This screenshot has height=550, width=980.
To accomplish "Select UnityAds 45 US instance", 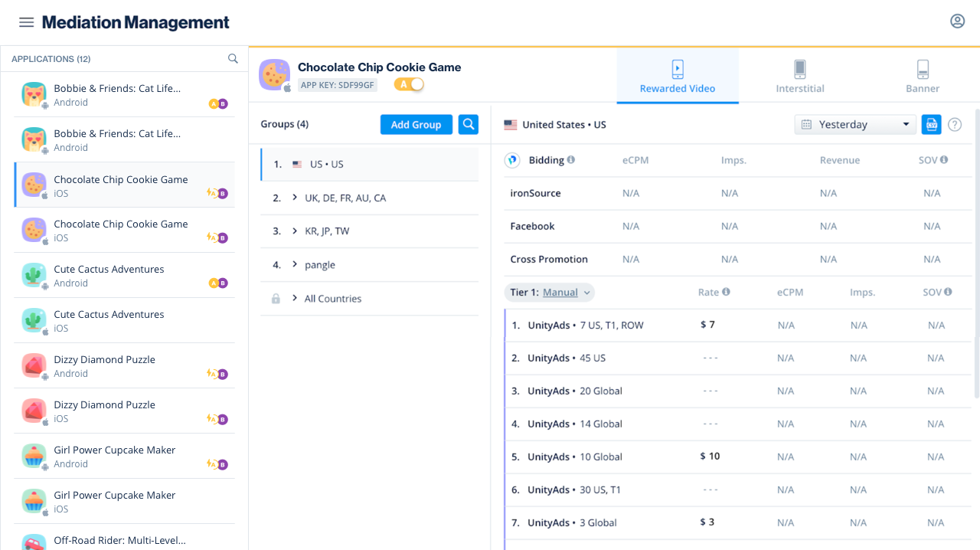I will click(738, 358).
